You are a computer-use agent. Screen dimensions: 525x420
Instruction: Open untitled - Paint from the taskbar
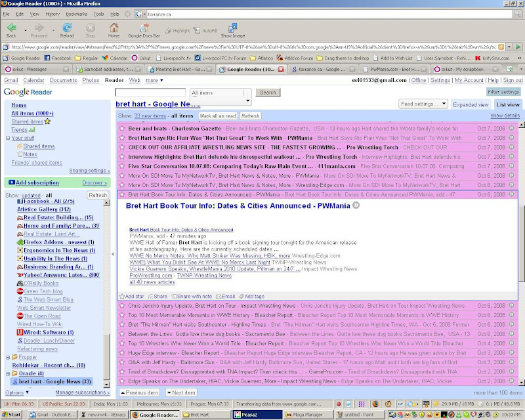click(x=360, y=415)
